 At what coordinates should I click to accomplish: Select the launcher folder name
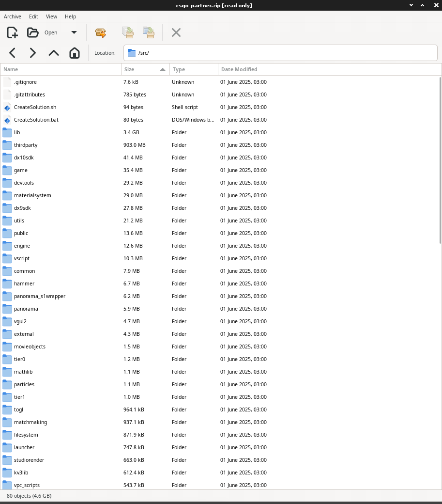[24, 447]
